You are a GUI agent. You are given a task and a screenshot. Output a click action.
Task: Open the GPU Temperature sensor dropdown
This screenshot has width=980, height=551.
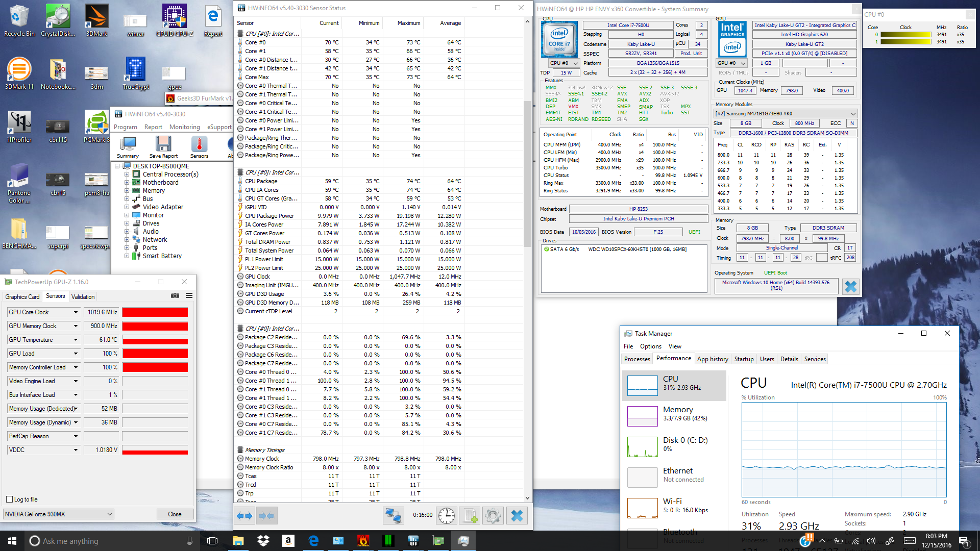tap(76, 340)
